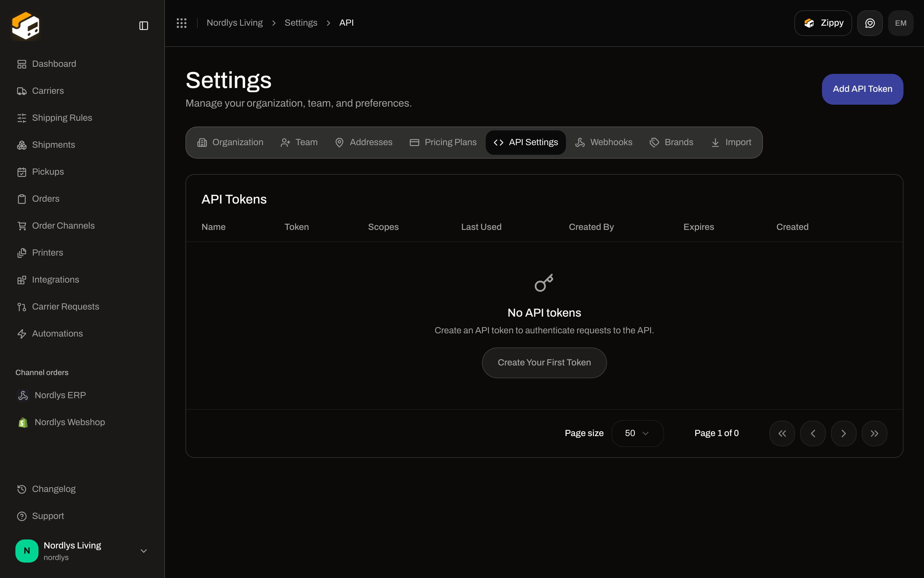Click the Order Channels cart icon
Viewport: 924px width, 578px height.
point(22,225)
